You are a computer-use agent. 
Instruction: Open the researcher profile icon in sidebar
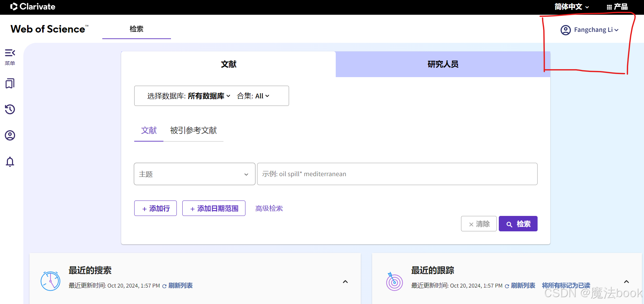tap(10, 135)
